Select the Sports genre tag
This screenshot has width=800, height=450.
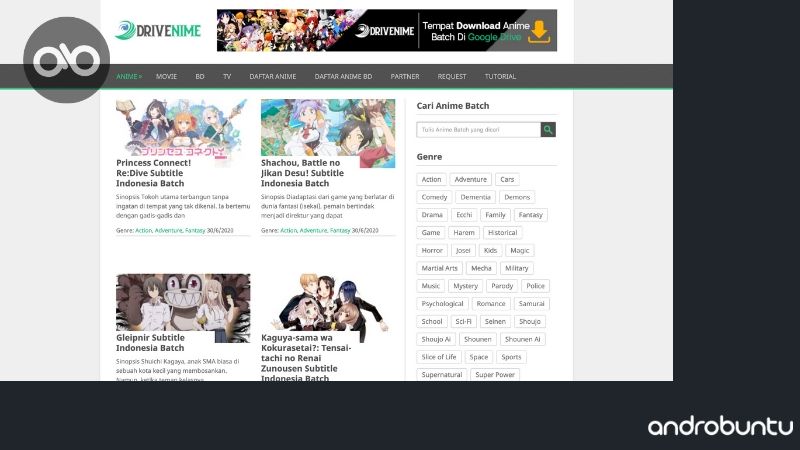pos(511,357)
